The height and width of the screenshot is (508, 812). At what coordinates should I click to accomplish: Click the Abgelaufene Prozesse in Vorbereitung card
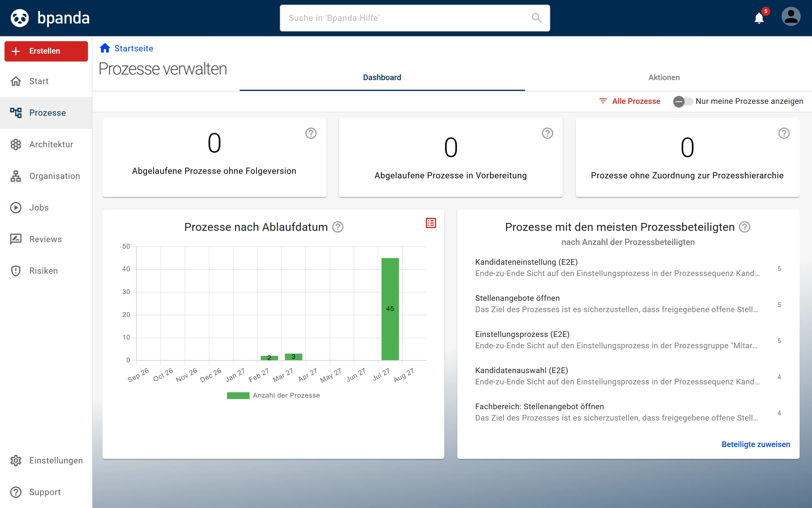[x=451, y=157]
